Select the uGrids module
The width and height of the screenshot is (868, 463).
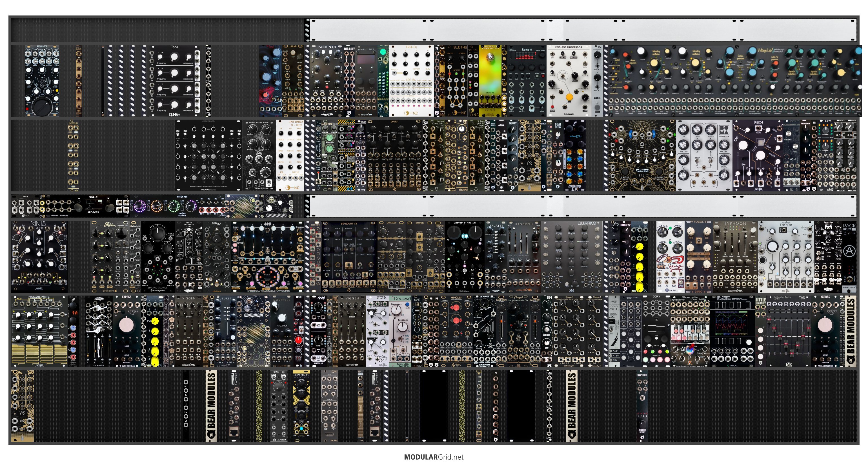293,81
